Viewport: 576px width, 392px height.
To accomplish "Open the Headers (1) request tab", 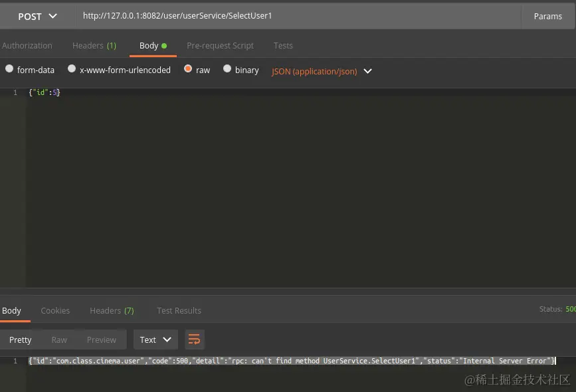I will pos(94,45).
